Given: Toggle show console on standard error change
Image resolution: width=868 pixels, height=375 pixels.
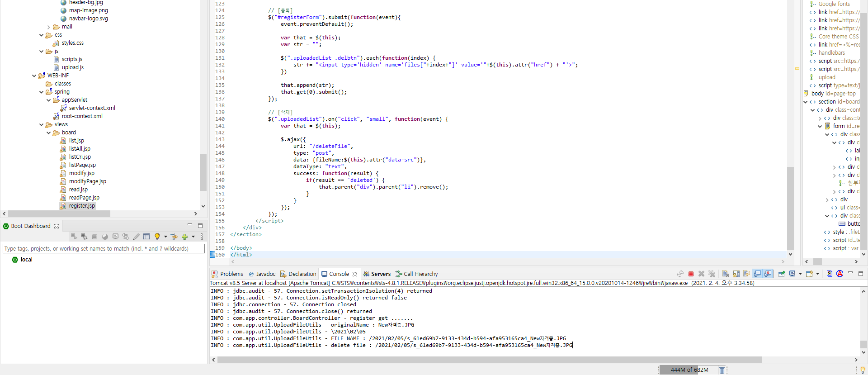Looking at the screenshot, I should click(768, 274).
